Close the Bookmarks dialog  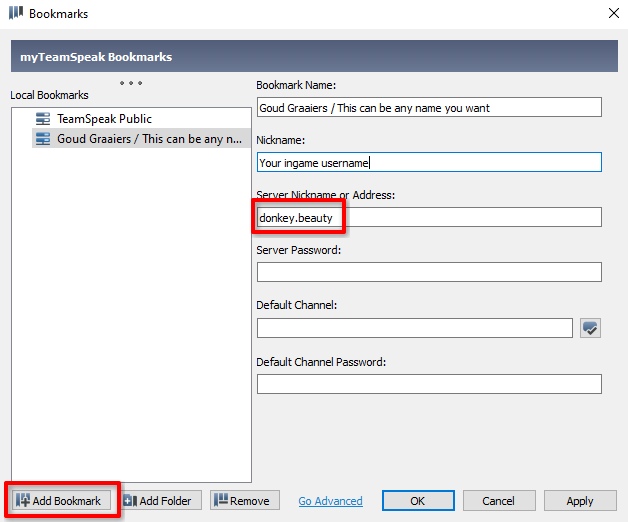614,13
